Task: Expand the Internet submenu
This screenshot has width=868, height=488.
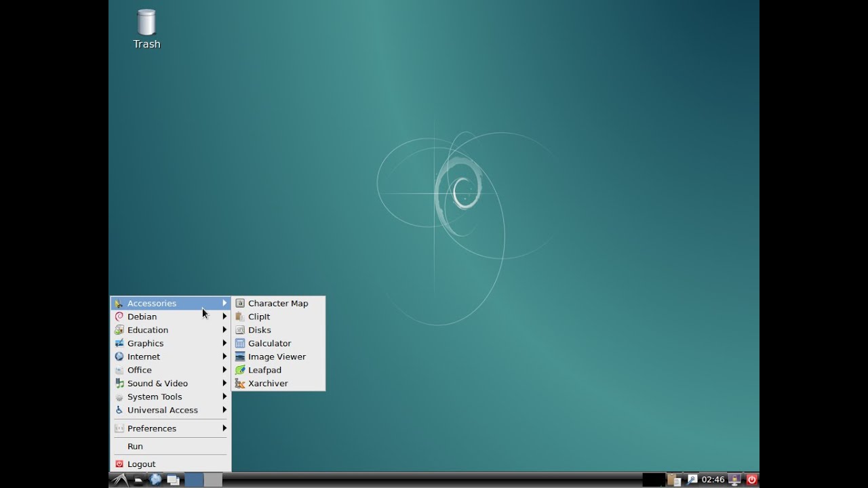Action: [170, 357]
